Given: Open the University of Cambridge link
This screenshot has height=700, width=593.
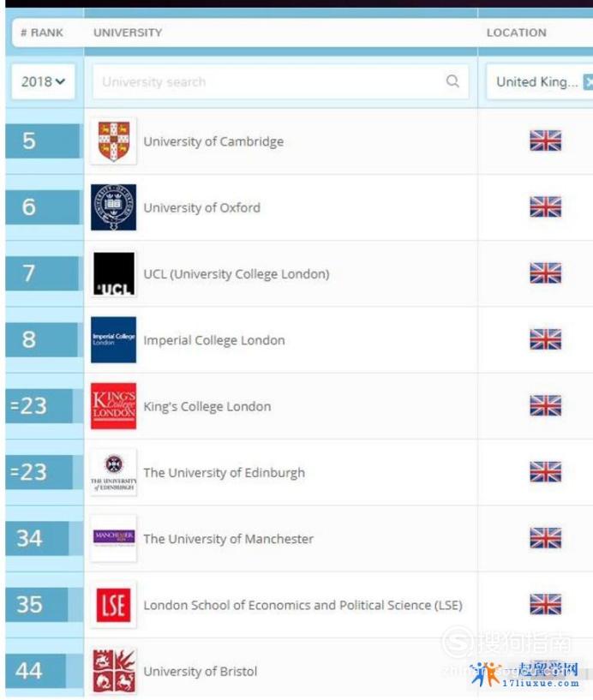Looking at the screenshot, I should click(x=213, y=141).
